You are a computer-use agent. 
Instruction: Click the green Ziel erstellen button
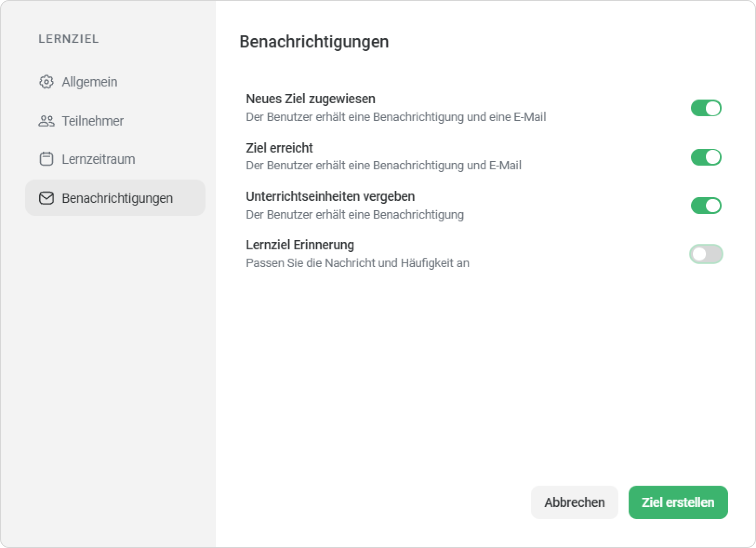pos(678,502)
